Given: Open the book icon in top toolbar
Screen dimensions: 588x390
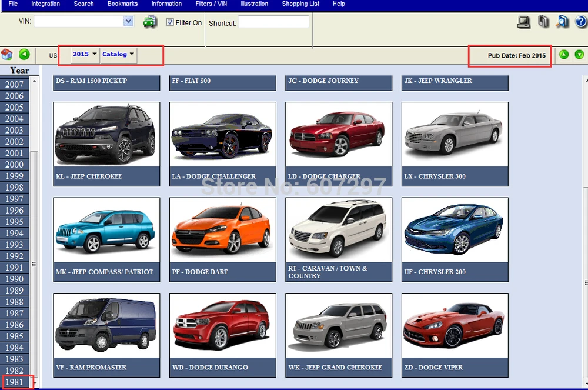Looking at the screenshot, I should click(543, 22).
